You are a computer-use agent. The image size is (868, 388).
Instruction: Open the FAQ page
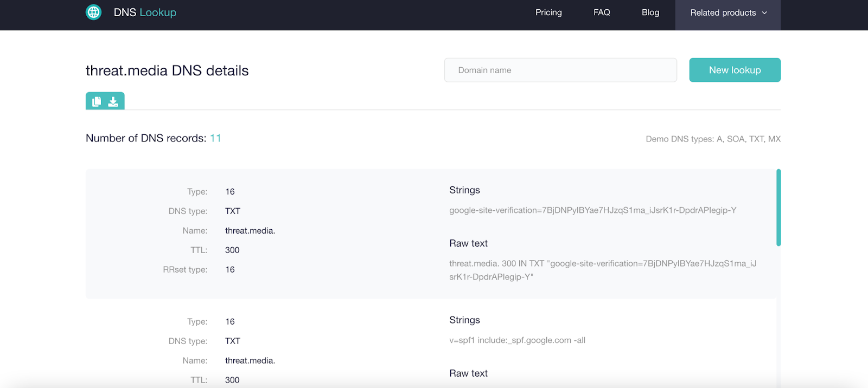click(x=602, y=12)
